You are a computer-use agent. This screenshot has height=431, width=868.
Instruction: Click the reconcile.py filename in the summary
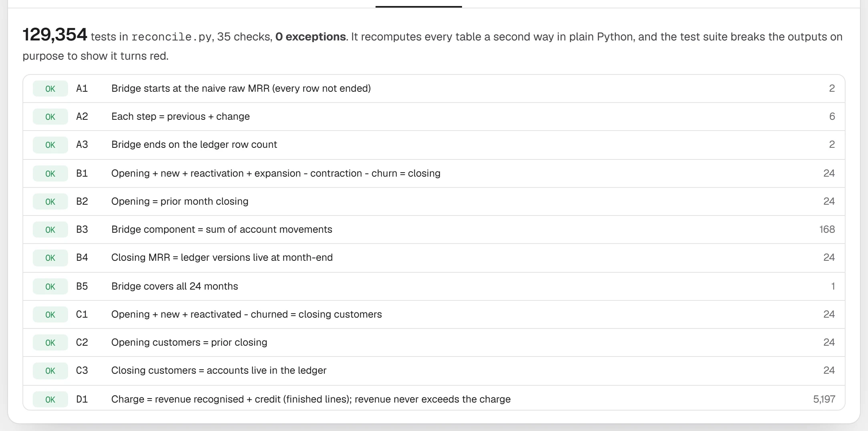[171, 37]
